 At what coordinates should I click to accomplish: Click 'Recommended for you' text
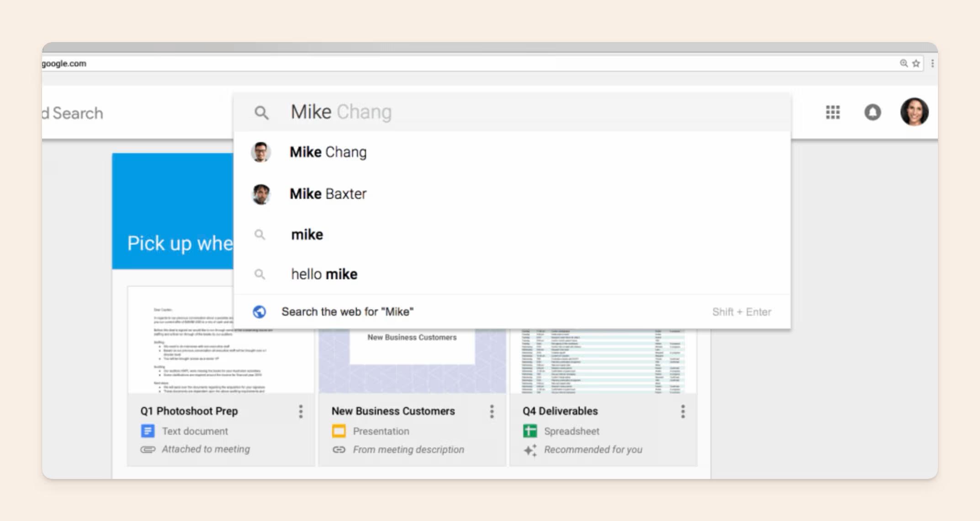(593, 450)
